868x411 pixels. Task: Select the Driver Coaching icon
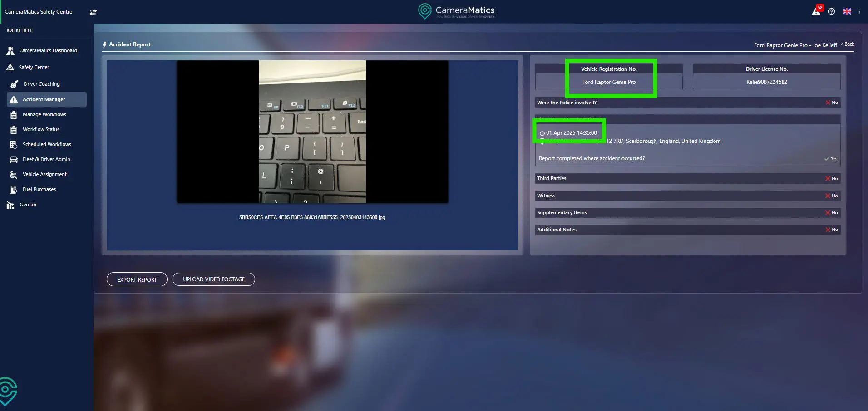(14, 84)
